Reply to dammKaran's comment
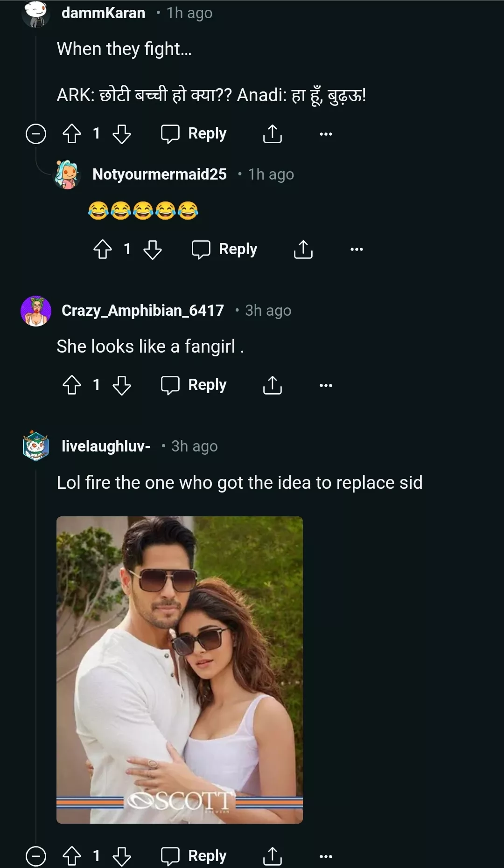This screenshot has height=868, width=504. [194, 134]
